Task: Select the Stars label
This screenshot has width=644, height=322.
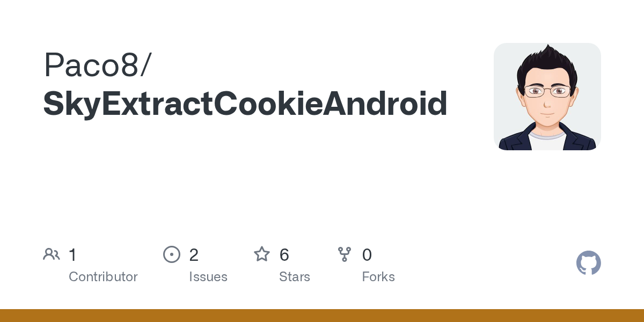Action: click(x=295, y=277)
